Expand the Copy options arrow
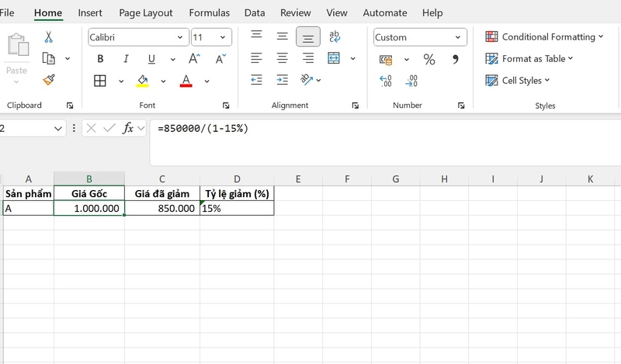The width and height of the screenshot is (621, 364). pos(68,59)
